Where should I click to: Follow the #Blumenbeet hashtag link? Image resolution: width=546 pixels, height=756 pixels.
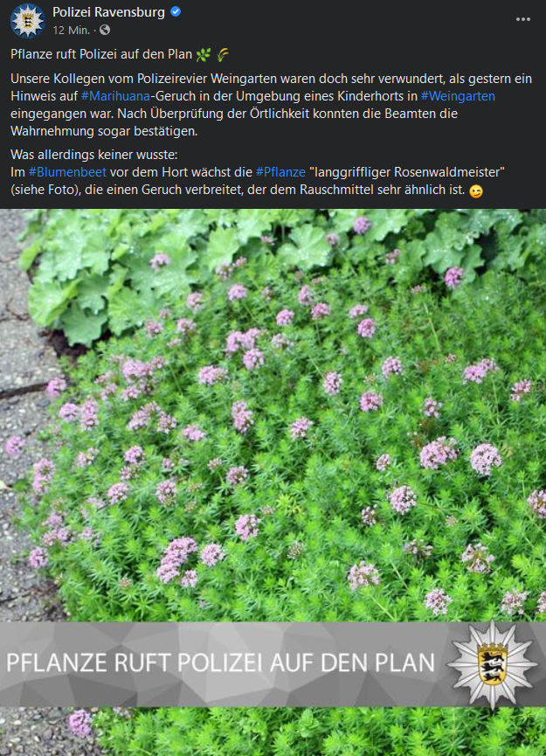pos(67,172)
